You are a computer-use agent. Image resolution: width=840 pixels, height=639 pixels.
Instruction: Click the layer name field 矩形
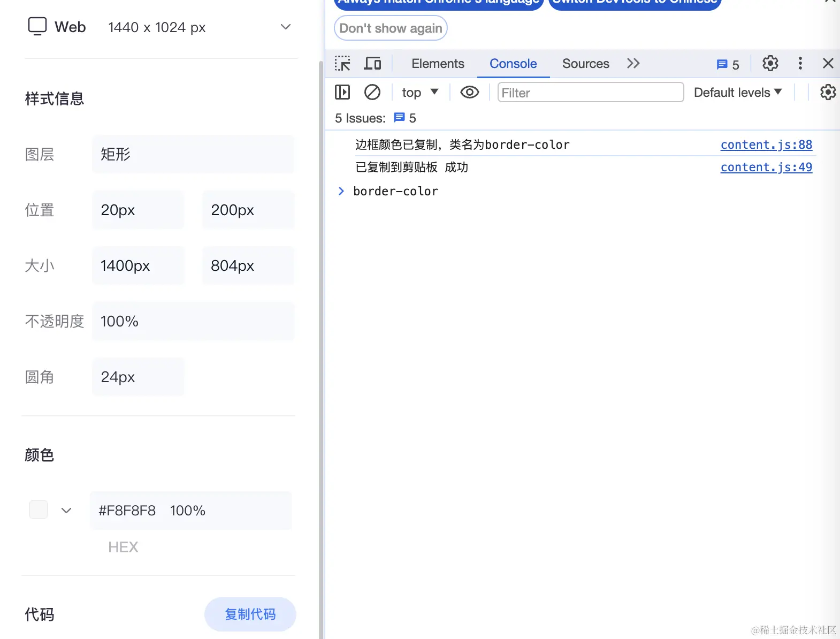[193, 154]
